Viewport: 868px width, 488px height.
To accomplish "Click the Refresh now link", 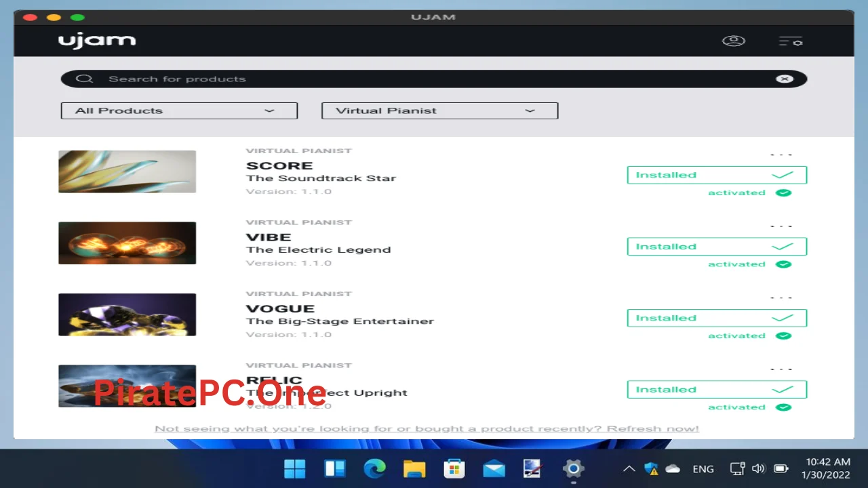I will click(x=652, y=428).
